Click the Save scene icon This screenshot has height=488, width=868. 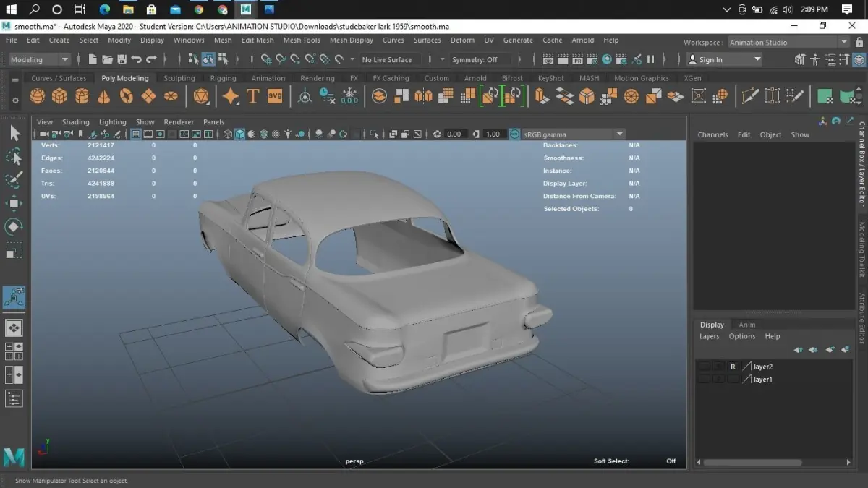point(122,59)
